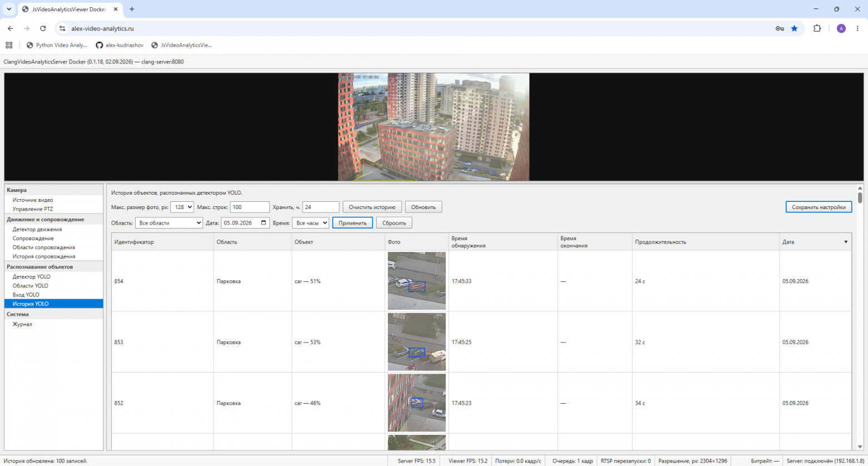Image resolution: width=868 pixels, height=466 pixels.
Task: Click the Макс. строк input field
Action: point(250,207)
